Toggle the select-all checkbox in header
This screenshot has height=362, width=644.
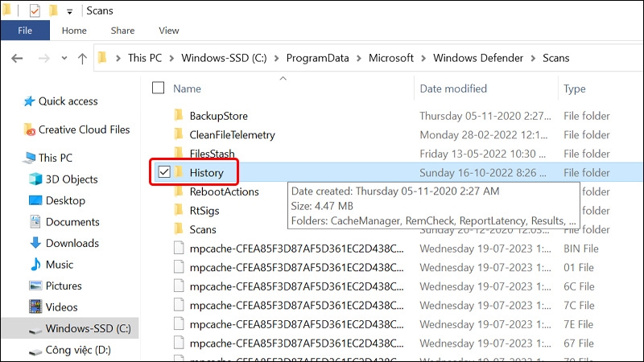(x=158, y=88)
